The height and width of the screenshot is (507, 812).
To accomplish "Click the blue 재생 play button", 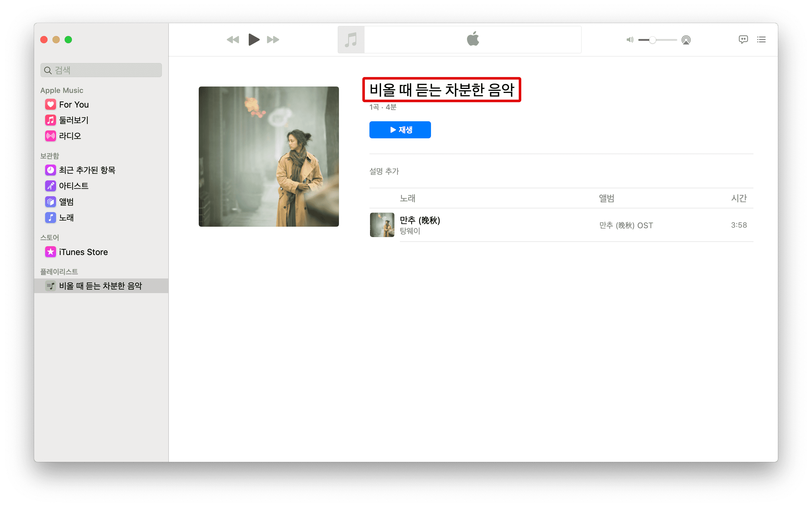I will pyautogui.click(x=400, y=130).
